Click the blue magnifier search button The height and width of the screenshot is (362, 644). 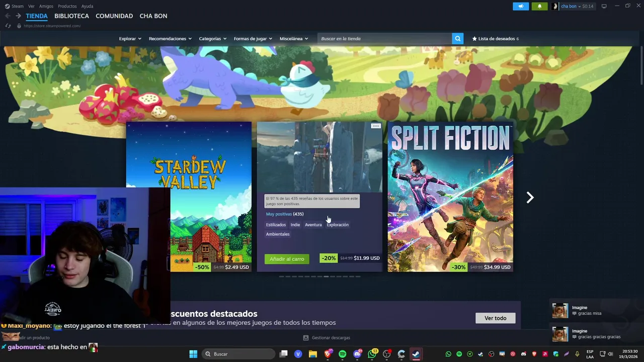coord(457,39)
